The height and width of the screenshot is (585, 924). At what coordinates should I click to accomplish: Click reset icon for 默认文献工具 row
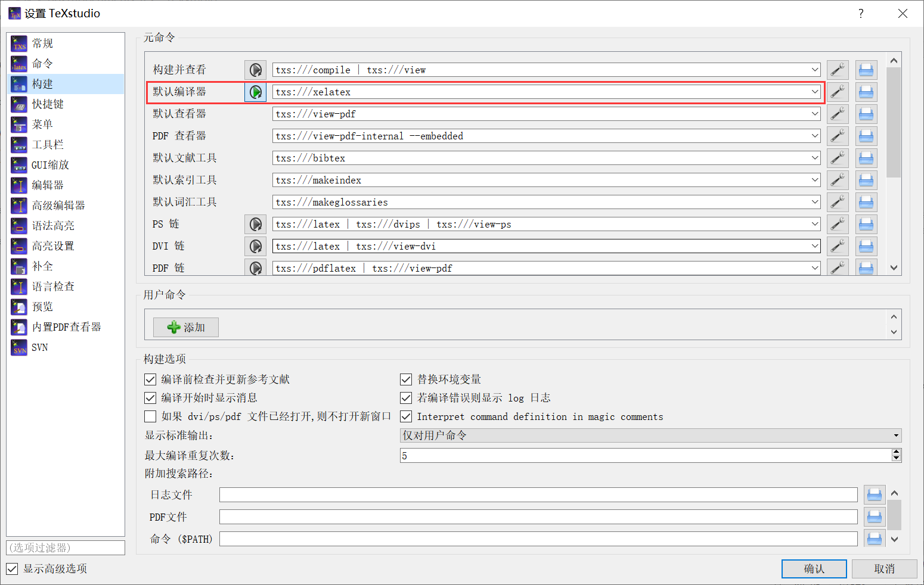(x=866, y=158)
